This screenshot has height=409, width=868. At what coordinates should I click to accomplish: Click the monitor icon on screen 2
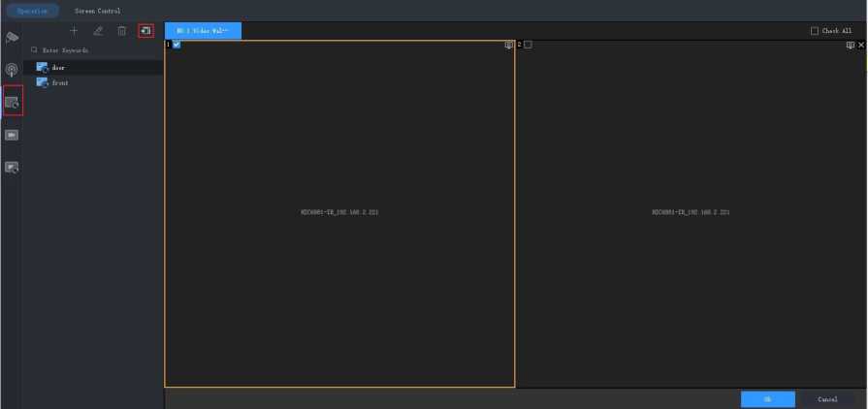850,45
